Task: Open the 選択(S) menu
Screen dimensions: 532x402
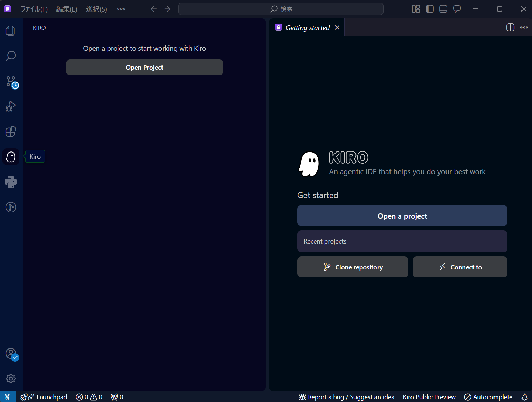Action: 96,9
